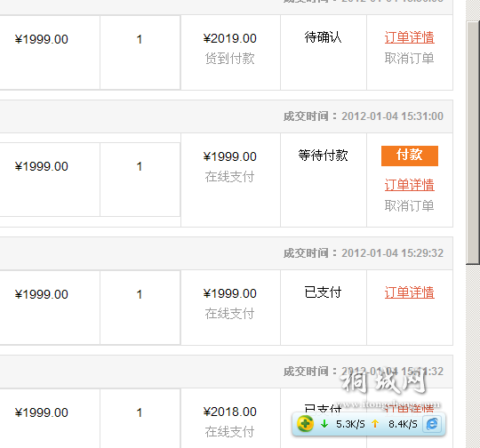This screenshot has width=480, height=448.
Task: Click the vertical scrollbar thumb
Action: click(x=473, y=142)
